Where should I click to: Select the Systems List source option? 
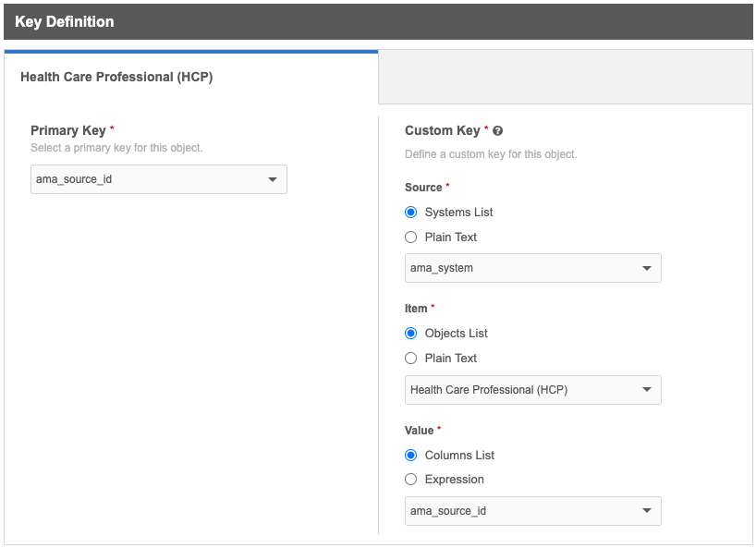click(411, 213)
